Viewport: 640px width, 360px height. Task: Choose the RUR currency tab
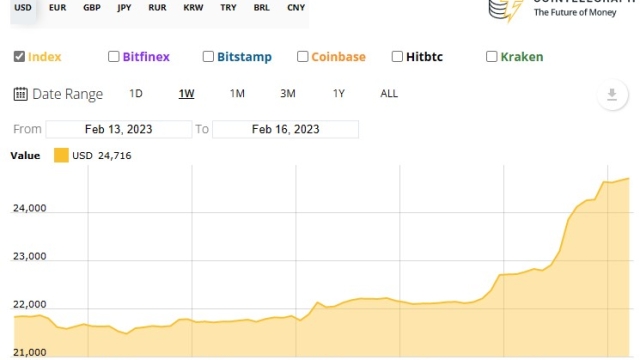(157, 8)
